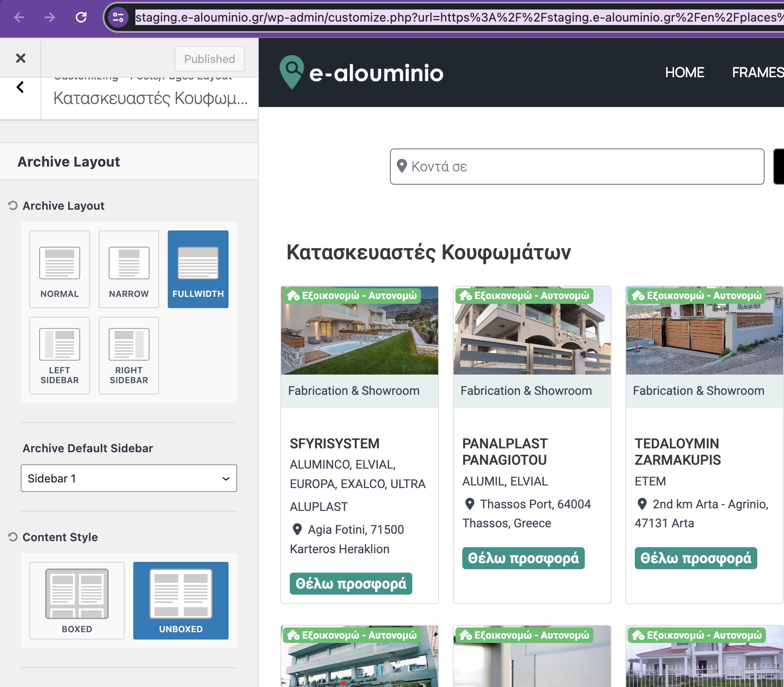The height and width of the screenshot is (687, 784).
Task: Open the PANALPLAST PANAGIOTOU listing title
Action: [x=505, y=452]
